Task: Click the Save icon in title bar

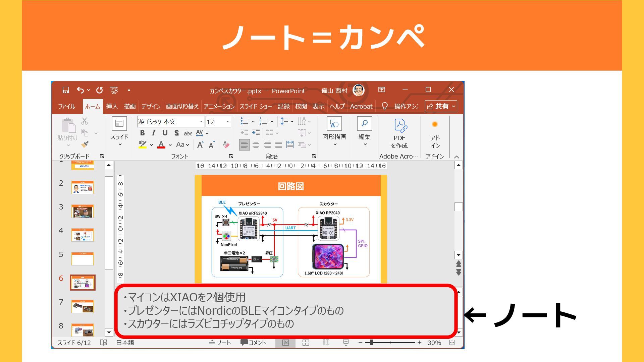Action: [x=66, y=90]
